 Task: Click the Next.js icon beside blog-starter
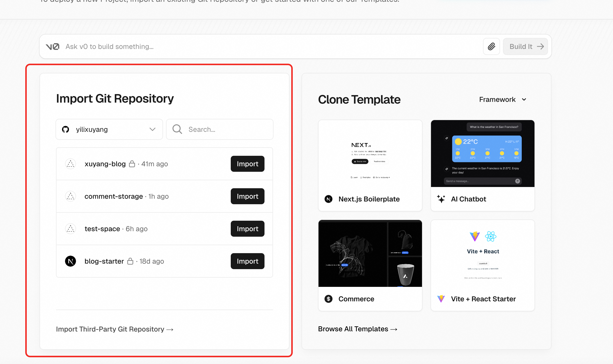point(70,261)
